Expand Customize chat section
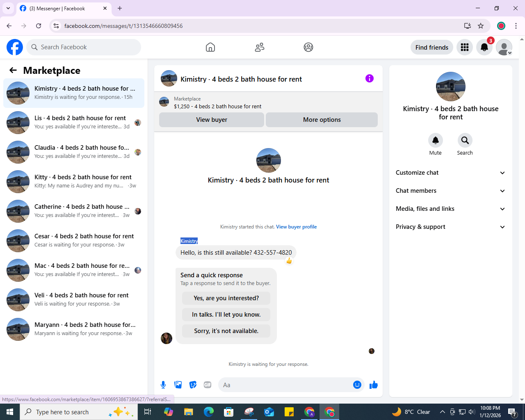The image size is (525, 420). 451,173
